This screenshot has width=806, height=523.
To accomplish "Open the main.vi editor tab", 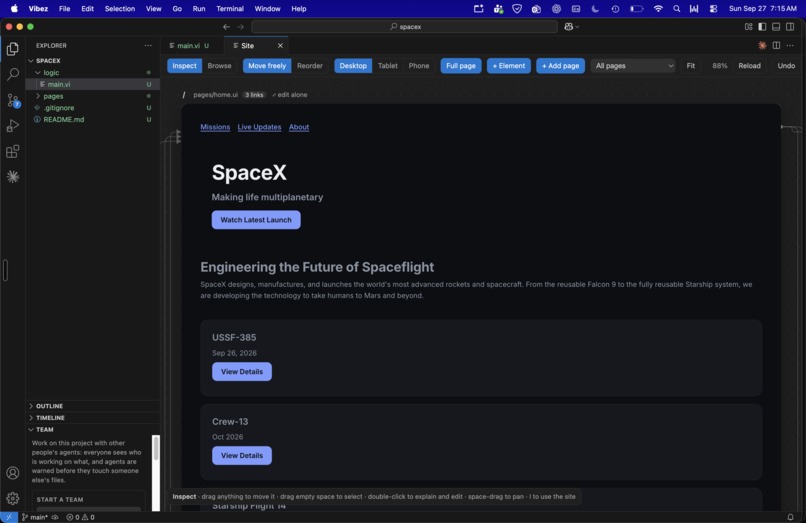I will 189,46.
